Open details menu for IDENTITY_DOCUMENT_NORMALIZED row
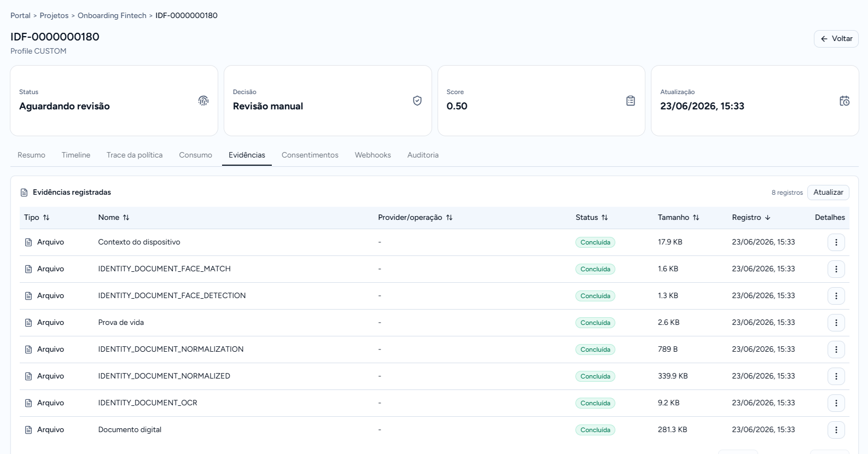 pyautogui.click(x=836, y=376)
